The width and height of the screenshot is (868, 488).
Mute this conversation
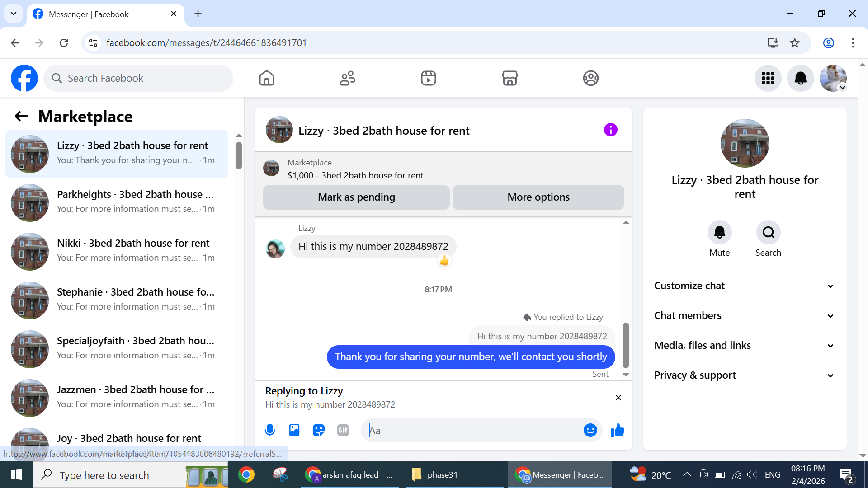click(719, 233)
